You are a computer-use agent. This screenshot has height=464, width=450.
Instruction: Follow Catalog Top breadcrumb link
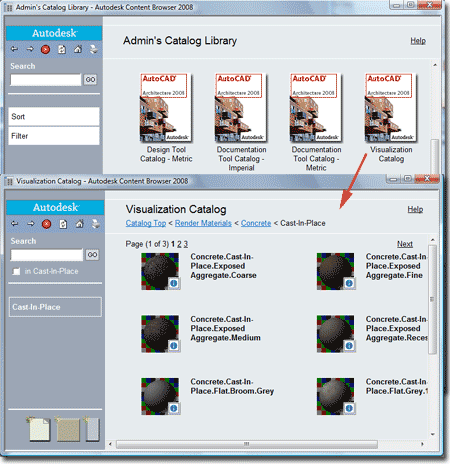point(146,223)
